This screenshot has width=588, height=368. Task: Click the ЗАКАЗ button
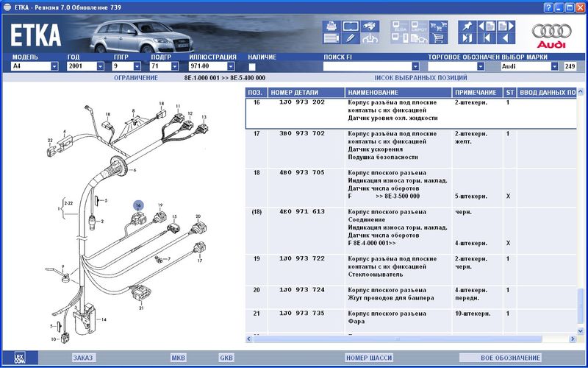point(83,358)
